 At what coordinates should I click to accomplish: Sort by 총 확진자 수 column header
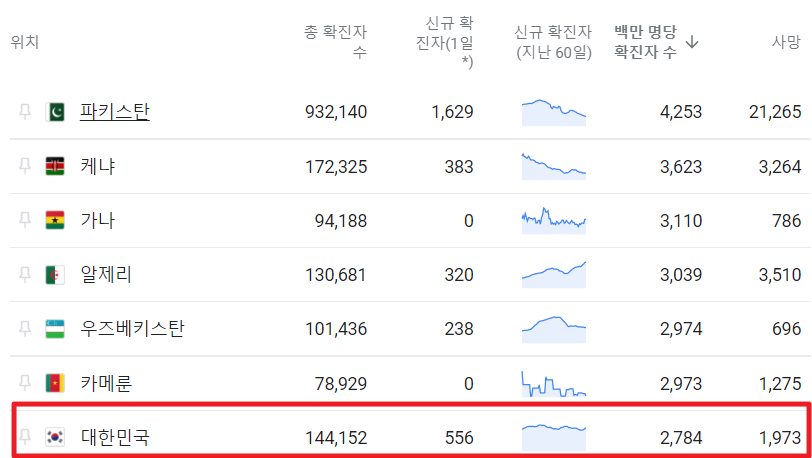(336, 41)
